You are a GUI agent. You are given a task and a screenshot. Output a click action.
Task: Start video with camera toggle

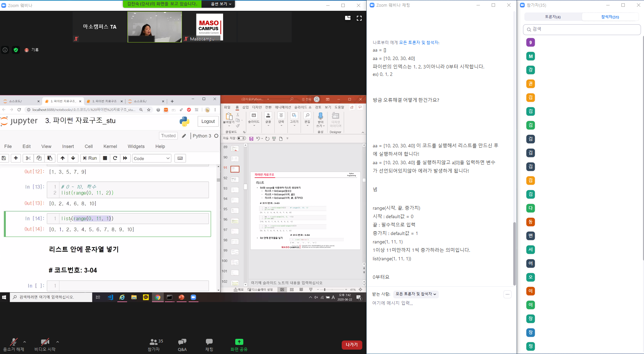(x=44, y=342)
